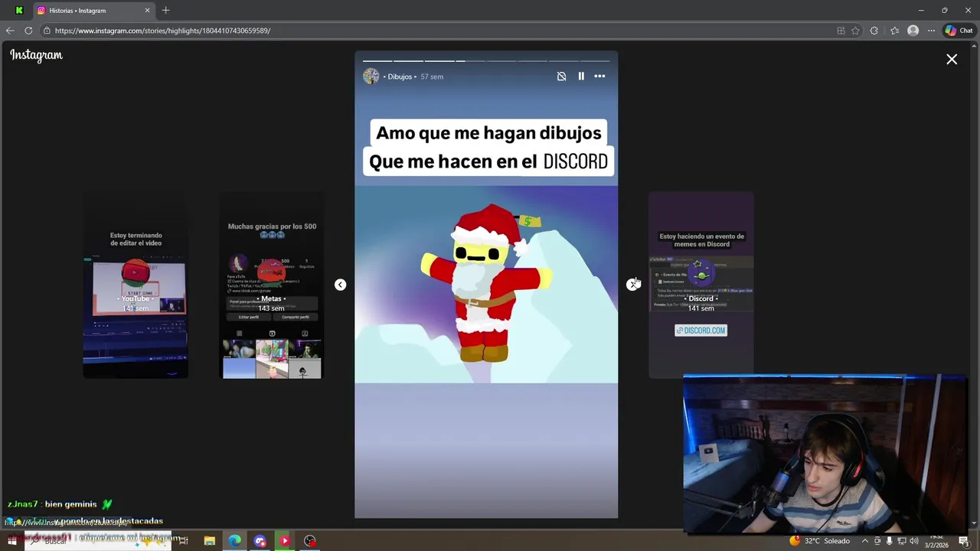
Task: Open the split screen icon in address bar
Action: click(841, 31)
